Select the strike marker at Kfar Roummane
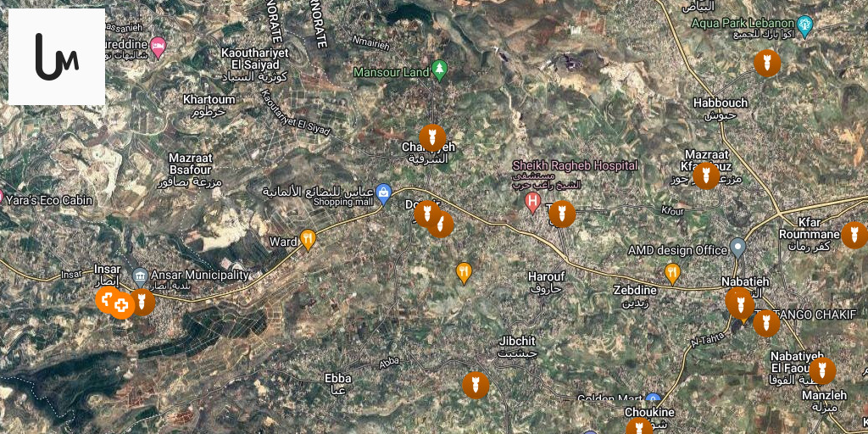The image size is (868, 434). (854, 236)
